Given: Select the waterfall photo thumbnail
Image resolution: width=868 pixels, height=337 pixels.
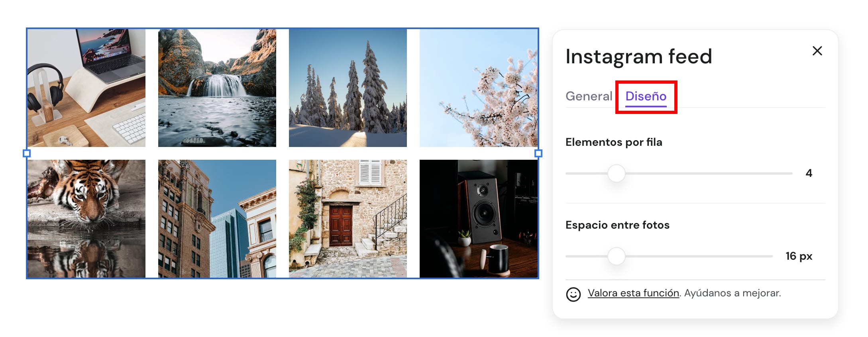Looking at the screenshot, I should pyautogui.click(x=217, y=88).
